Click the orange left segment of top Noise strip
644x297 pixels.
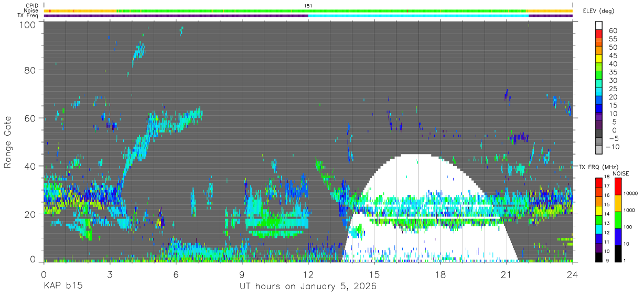coord(80,10)
